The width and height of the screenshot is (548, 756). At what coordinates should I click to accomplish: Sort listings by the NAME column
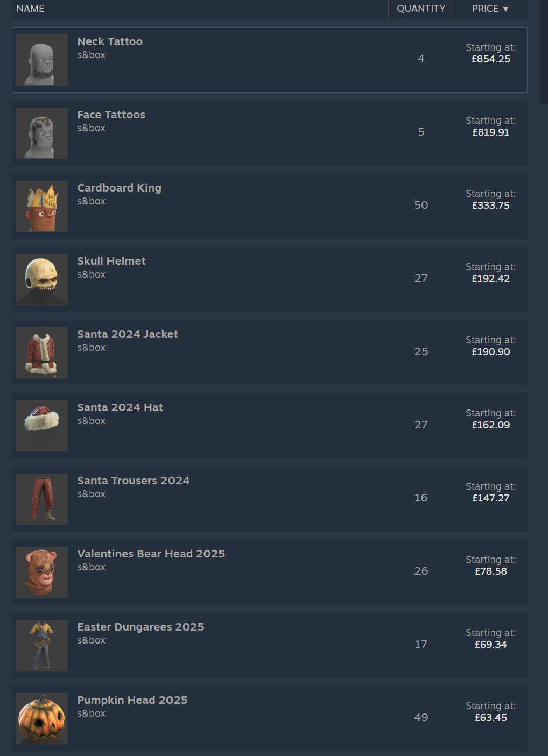[x=31, y=9]
